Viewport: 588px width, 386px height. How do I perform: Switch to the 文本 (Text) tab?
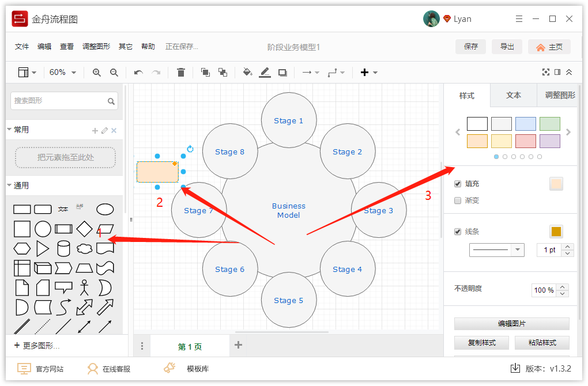click(x=513, y=96)
